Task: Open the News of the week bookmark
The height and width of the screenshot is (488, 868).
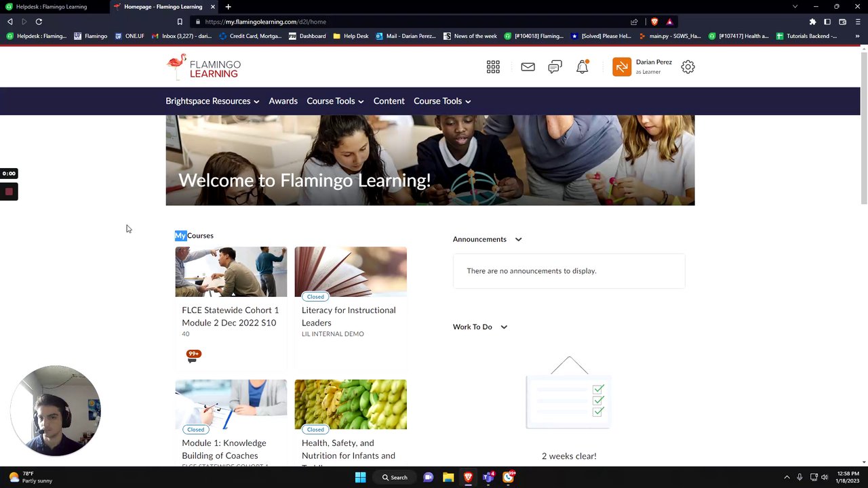Action: [470, 36]
